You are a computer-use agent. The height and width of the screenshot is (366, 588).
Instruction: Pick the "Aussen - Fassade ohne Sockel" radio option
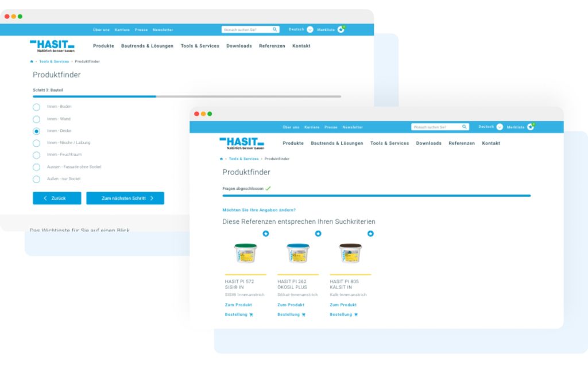pos(36,167)
